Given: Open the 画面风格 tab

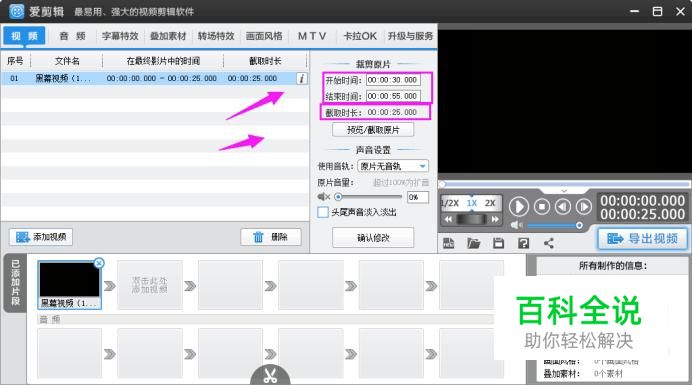Looking at the screenshot, I should tap(264, 36).
